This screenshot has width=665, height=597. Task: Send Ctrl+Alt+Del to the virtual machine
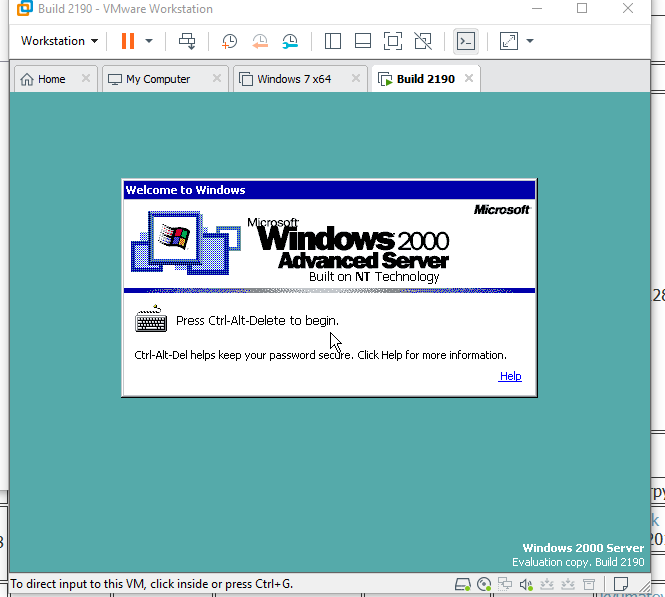click(187, 41)
